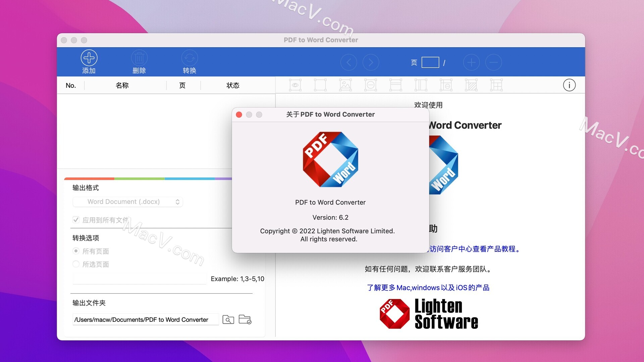
Task: Click the page range input field
Action: [x=140, y=279]
